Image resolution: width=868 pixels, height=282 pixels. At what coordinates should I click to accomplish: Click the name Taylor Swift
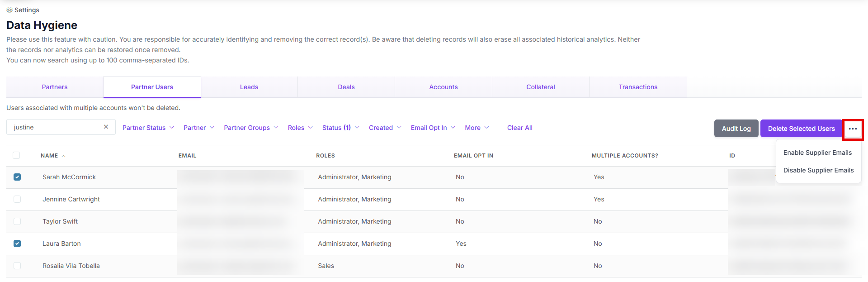pos(60,221)
